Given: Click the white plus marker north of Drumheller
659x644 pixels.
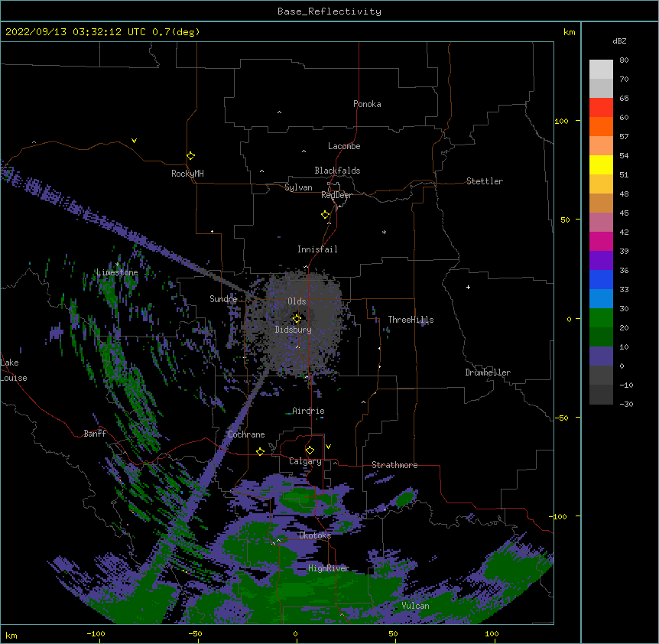Looking at the screenshot, I should (x=468, y=287).
